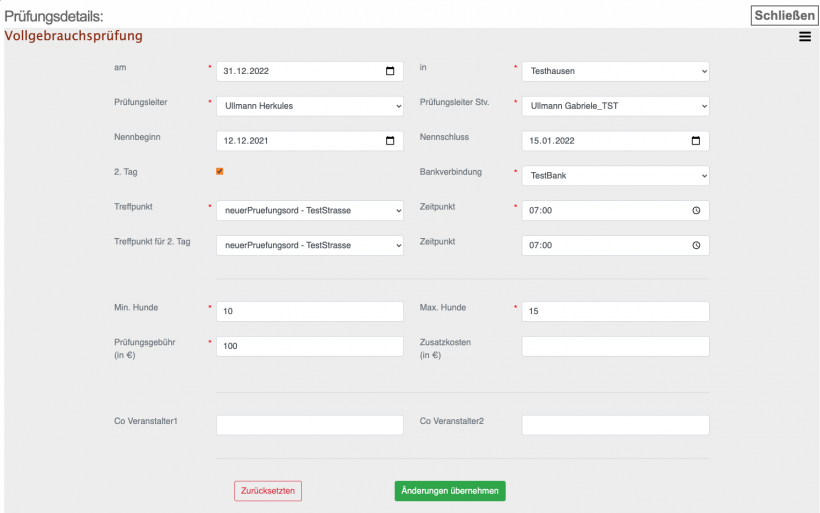Focus the Min. Hunde input field
820x513 pixels.
pyautogui.click(x=309, y=312)
